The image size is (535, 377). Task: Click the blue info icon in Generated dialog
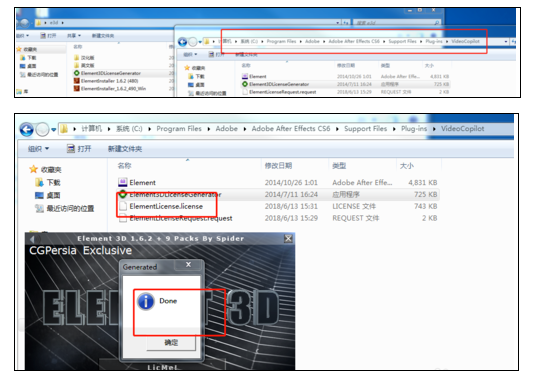click(x=146, y=301)
